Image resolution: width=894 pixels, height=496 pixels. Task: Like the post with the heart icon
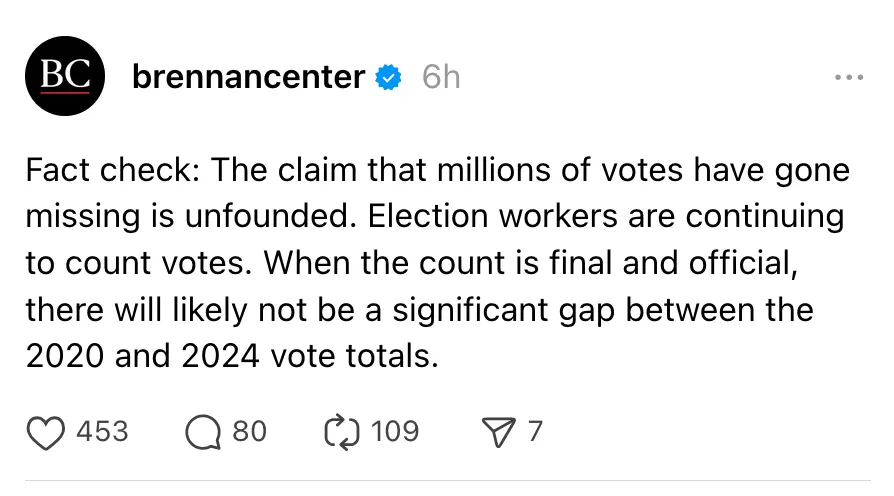[x=44, y=431]
